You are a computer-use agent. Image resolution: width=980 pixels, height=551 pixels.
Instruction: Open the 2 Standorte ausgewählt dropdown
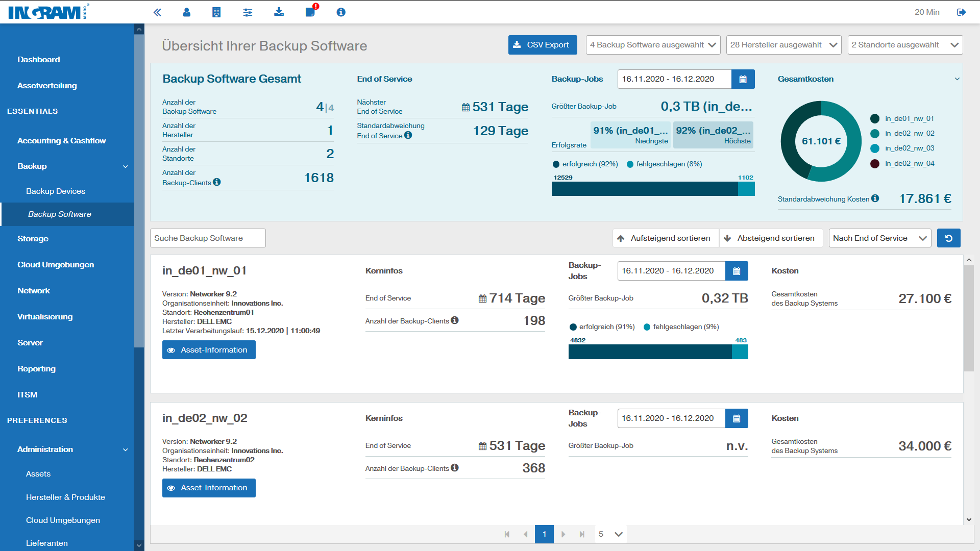tap(905, 45)
